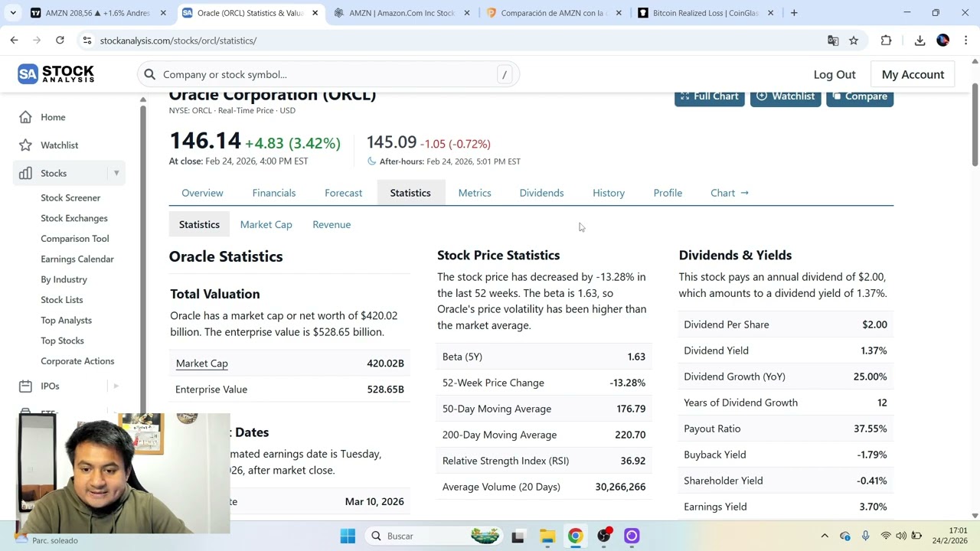Add Oracle to Watchlist button
Viewport: 980px width, 551px height.
[786, 96]
